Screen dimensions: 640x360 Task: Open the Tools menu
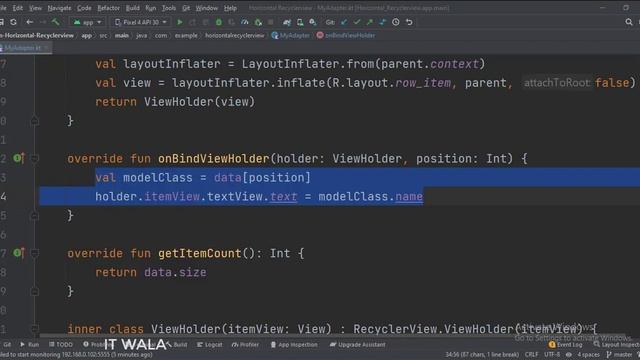[169, 8]
